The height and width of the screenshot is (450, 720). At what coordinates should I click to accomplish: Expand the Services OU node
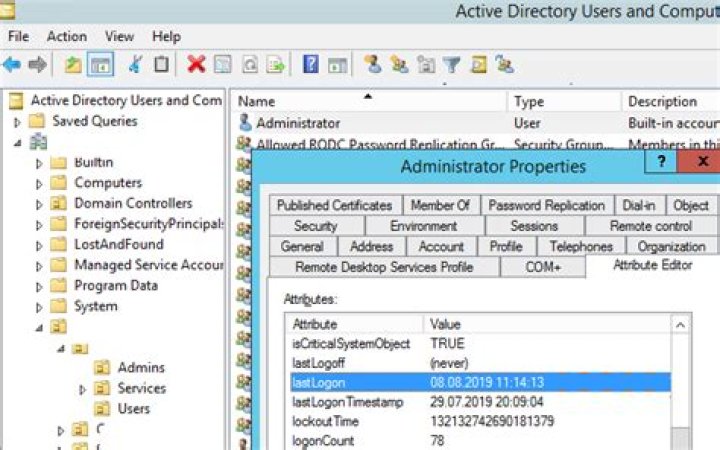82,390
